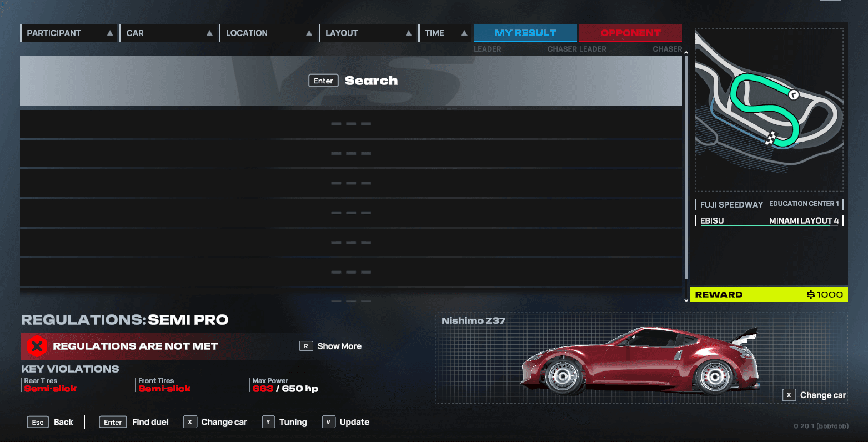Show More regulation details
This screenshot has height=442, width=868.
click(339, 346)
